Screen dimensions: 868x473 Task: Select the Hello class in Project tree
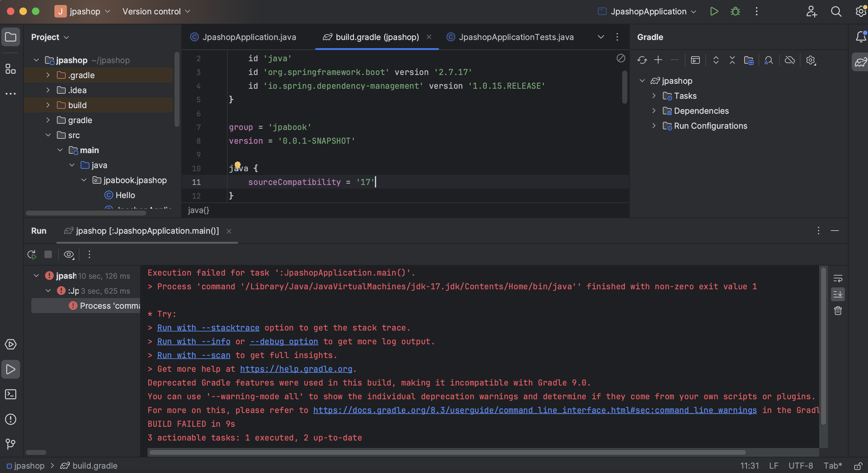(125, 195)
